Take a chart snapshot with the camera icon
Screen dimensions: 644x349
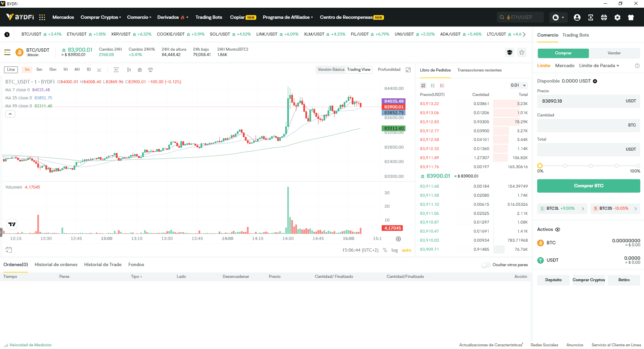pos(140,70)
